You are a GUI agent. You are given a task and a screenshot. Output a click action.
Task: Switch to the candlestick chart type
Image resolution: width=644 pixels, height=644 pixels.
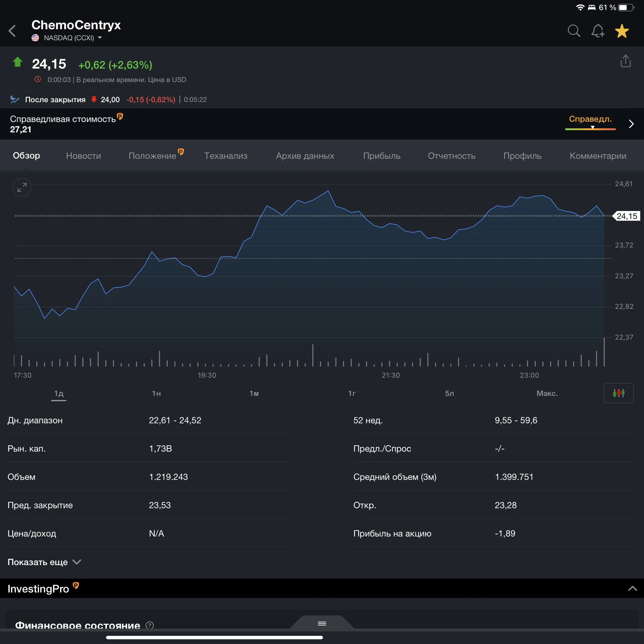tap(619, 393)
